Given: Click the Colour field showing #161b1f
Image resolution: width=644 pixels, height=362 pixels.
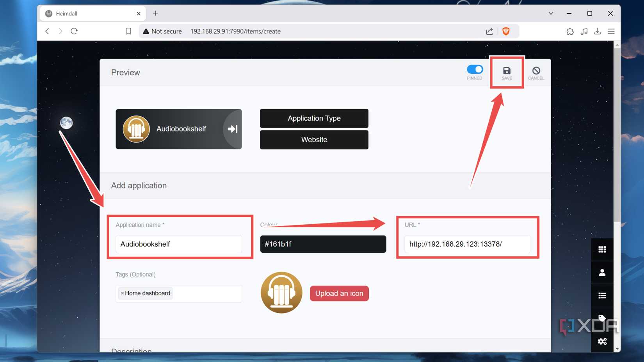Looking at the screenshot, I should pos(323,244).
